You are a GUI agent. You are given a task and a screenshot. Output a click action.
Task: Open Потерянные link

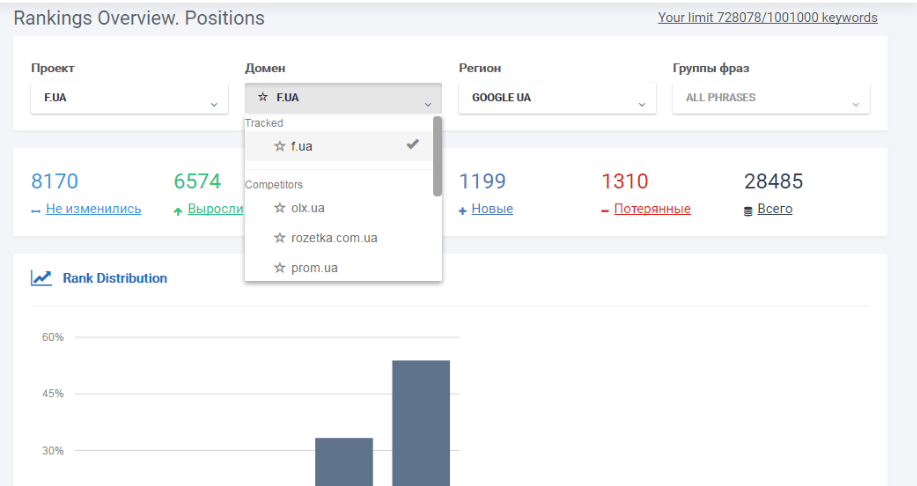652,209
